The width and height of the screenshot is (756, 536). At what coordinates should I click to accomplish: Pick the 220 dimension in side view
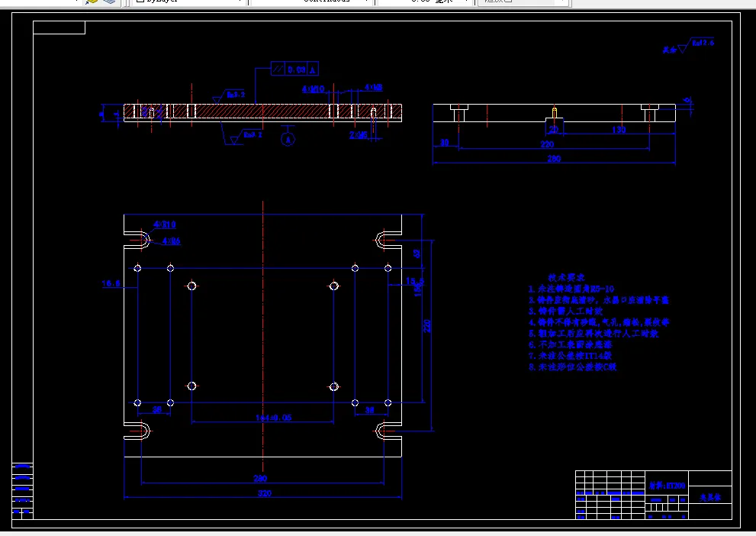547,144
